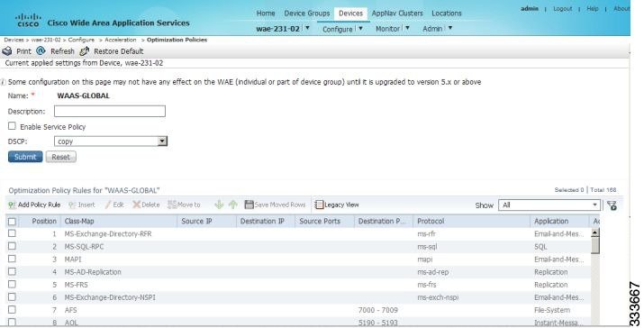This screenshot has height=328, width=644.
Task: Click the Cisco logo
Action: pyautogui.click(x=28, y=20)
